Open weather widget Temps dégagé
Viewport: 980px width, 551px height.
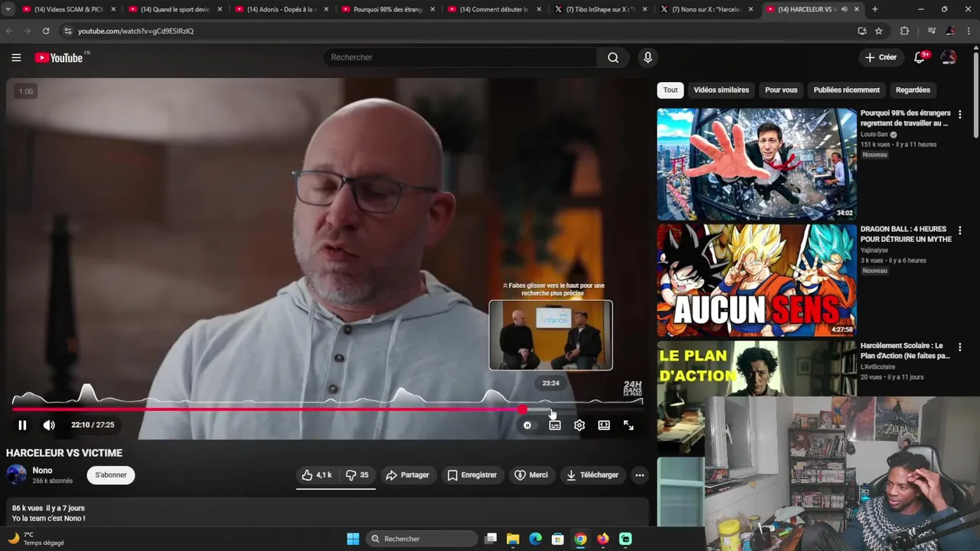(37, 539)
